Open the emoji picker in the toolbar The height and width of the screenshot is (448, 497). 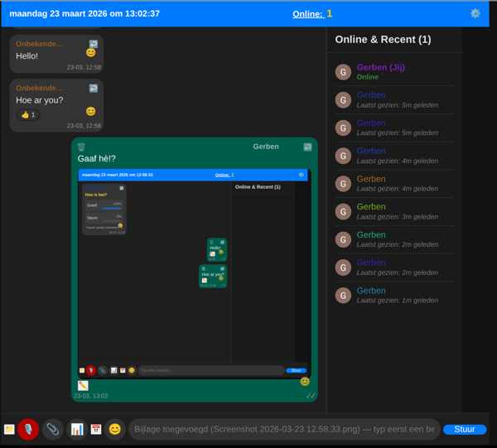(115, 429)
